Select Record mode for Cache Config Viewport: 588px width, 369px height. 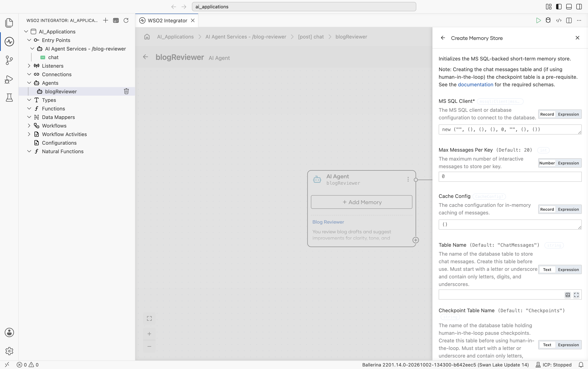[x=547, y=209]
